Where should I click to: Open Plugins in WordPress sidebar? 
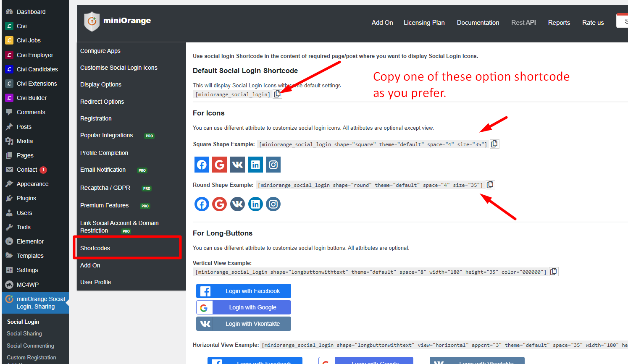26,198
